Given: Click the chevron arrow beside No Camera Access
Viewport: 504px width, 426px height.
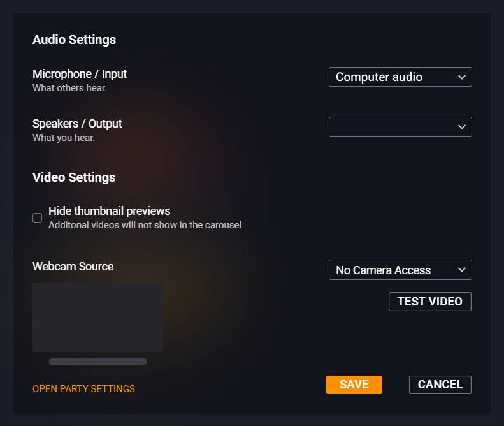Looking at the screenshot, I should click(462, 270).
